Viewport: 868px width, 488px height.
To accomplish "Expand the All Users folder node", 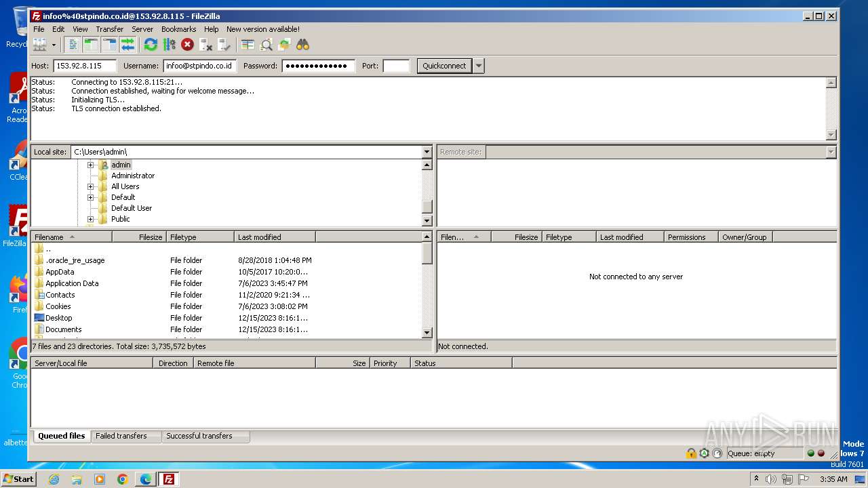I will click(90, 186).
